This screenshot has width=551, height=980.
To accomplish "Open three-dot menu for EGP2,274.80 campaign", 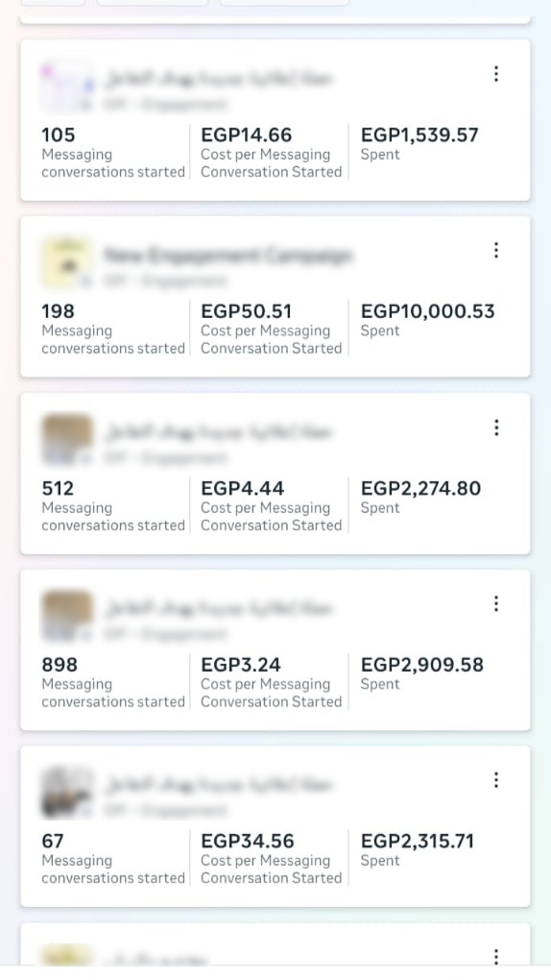I will click(496, 428).
